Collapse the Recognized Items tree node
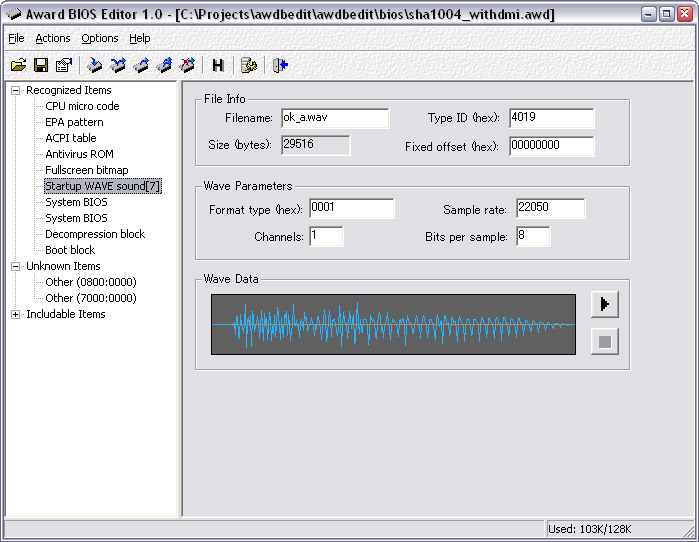 click(15, 90)
